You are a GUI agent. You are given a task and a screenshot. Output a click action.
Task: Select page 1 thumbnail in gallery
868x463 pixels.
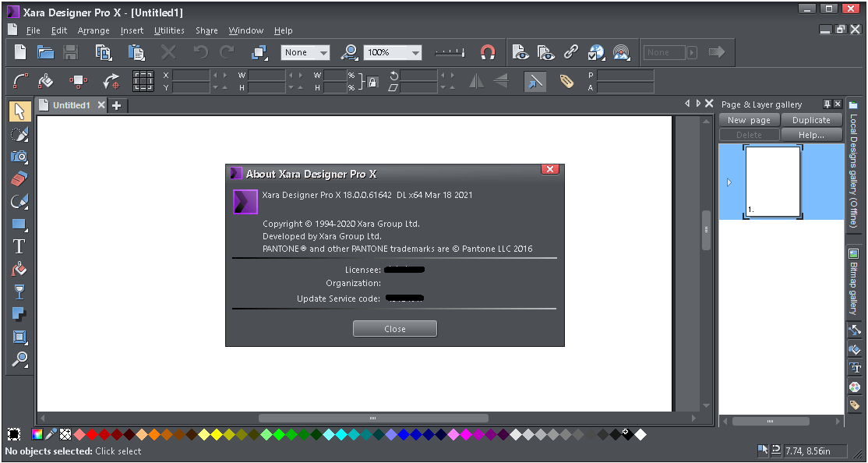(773, 182)
